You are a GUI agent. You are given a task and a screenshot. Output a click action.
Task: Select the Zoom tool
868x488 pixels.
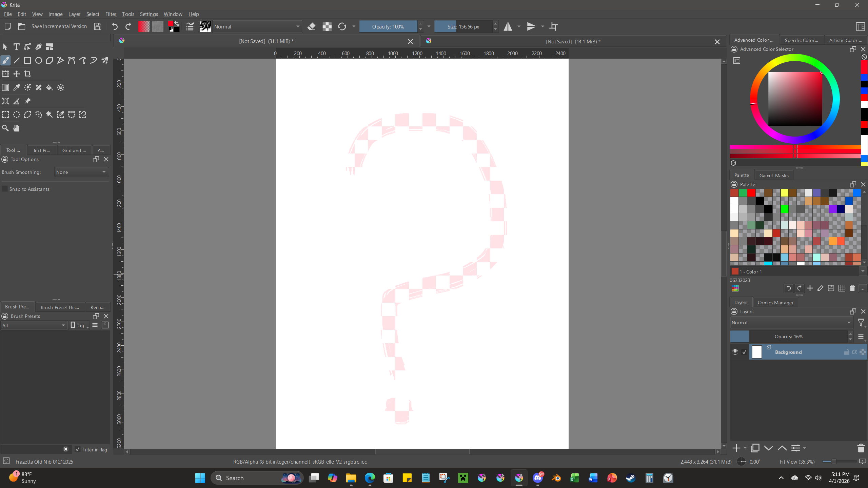(5, 128)
